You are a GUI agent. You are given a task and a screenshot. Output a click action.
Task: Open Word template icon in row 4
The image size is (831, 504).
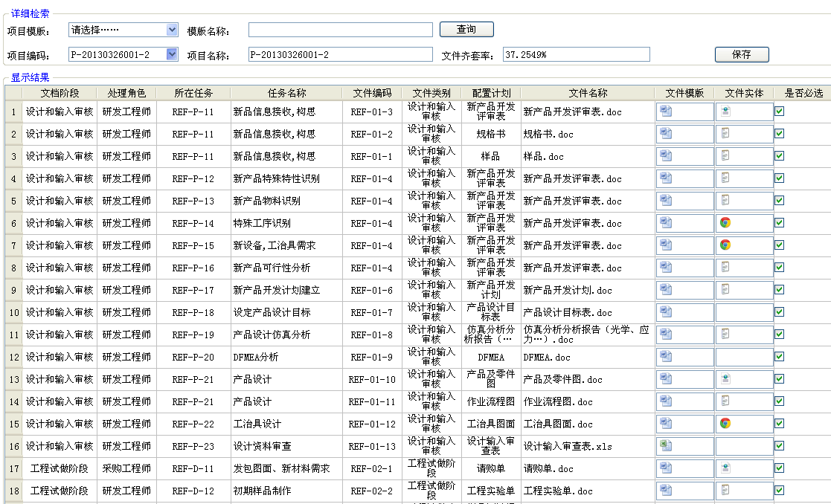pyautogui.click(x=666, y=178)
